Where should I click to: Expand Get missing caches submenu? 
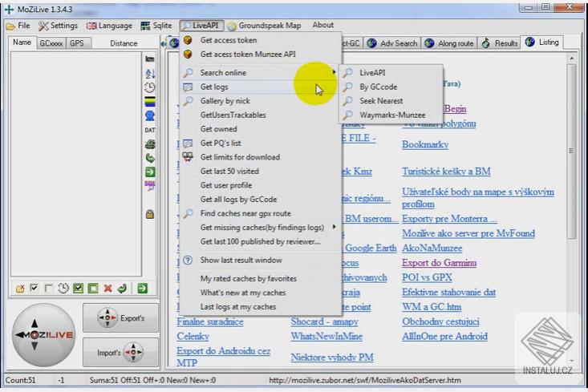coord(334,227)
